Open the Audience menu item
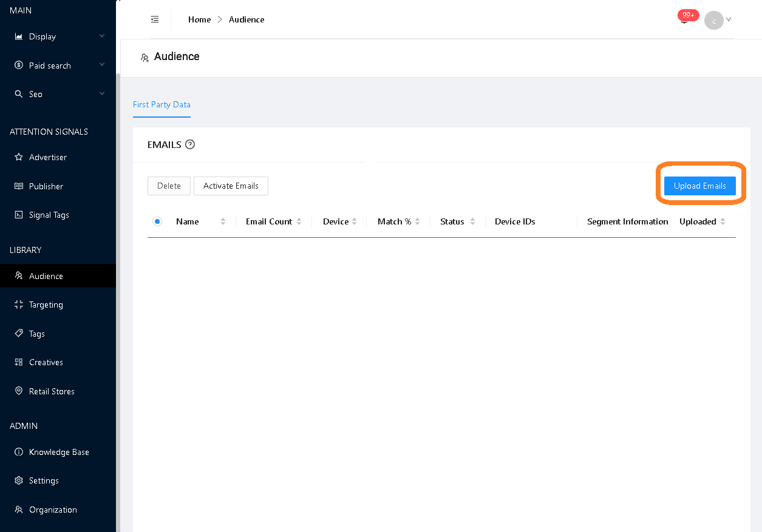 (x=58, y=276)
